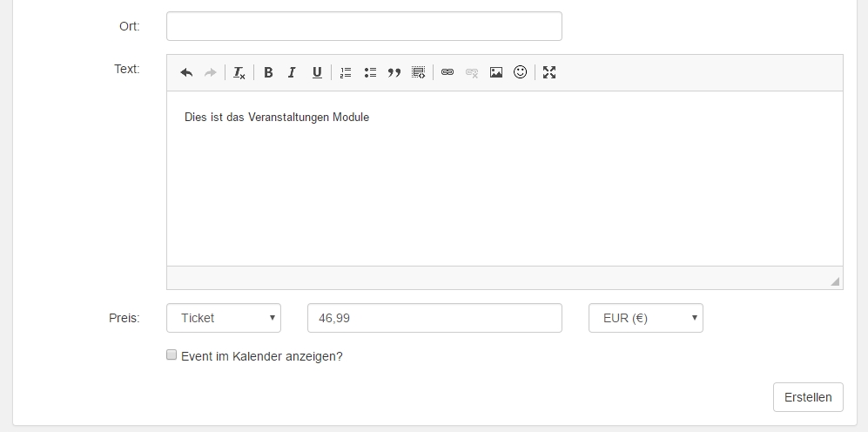
Task: Insert a bulleted list
Action: click(x=370, y=72)
